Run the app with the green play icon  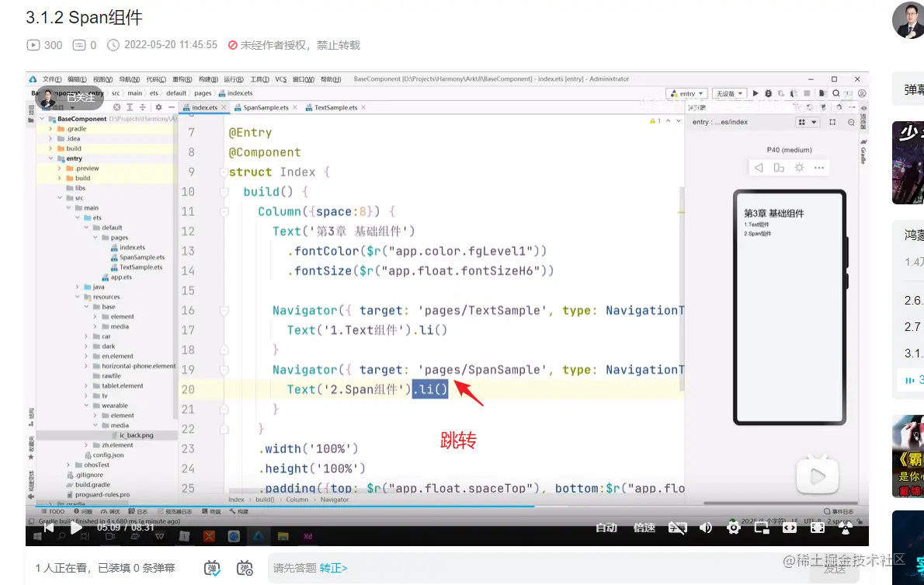coord(756,93)
